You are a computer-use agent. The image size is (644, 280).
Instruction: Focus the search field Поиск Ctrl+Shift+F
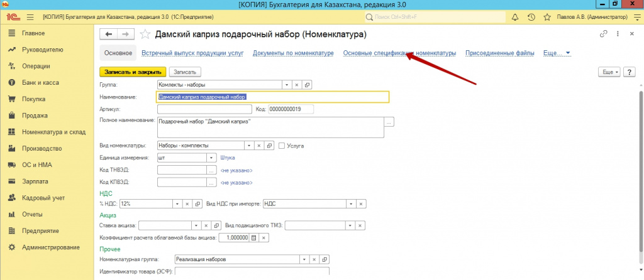435,17
